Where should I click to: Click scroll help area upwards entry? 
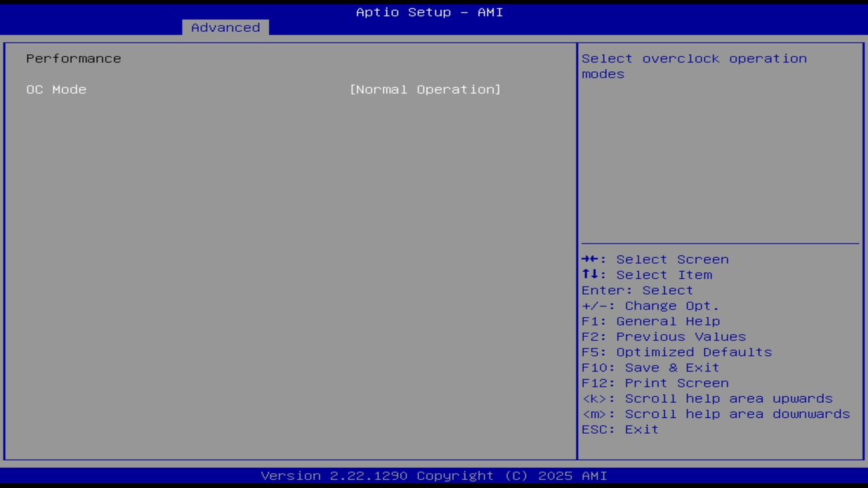pos(707,399)
